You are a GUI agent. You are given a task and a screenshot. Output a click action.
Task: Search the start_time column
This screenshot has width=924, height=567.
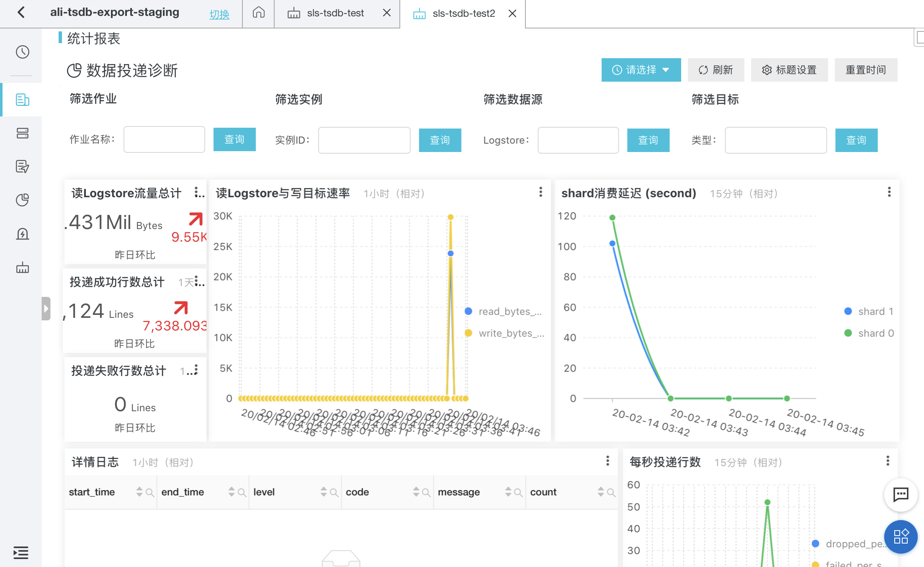(x=150, y=493)
